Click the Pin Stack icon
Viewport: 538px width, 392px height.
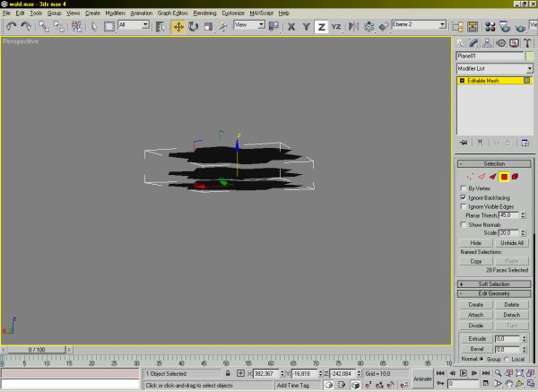pos(464,143)
